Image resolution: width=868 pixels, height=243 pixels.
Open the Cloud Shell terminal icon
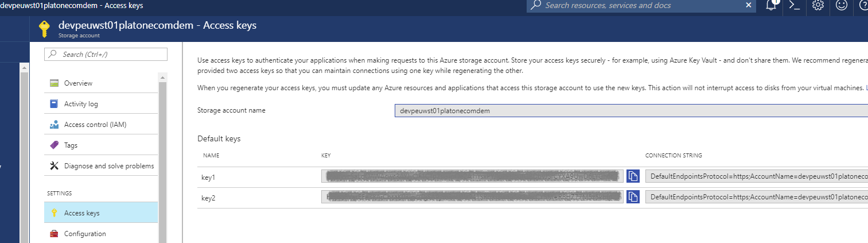(795, 5)
